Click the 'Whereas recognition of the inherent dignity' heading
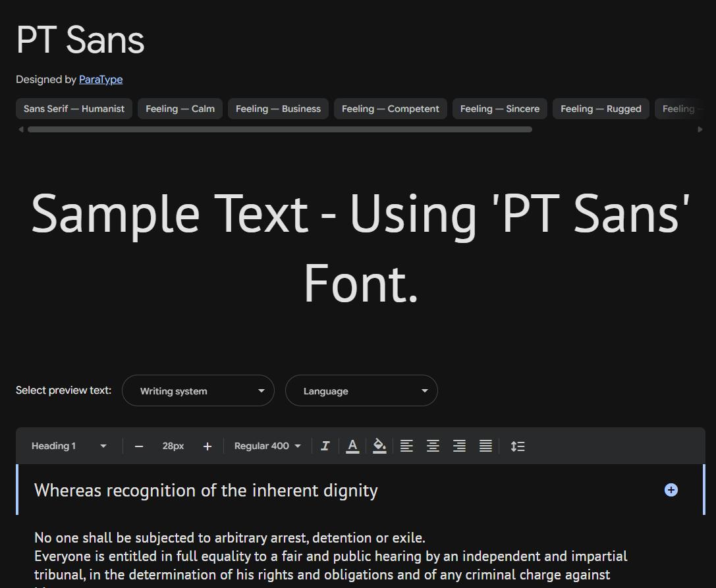 pyautogui.click(x=206, y=491)
